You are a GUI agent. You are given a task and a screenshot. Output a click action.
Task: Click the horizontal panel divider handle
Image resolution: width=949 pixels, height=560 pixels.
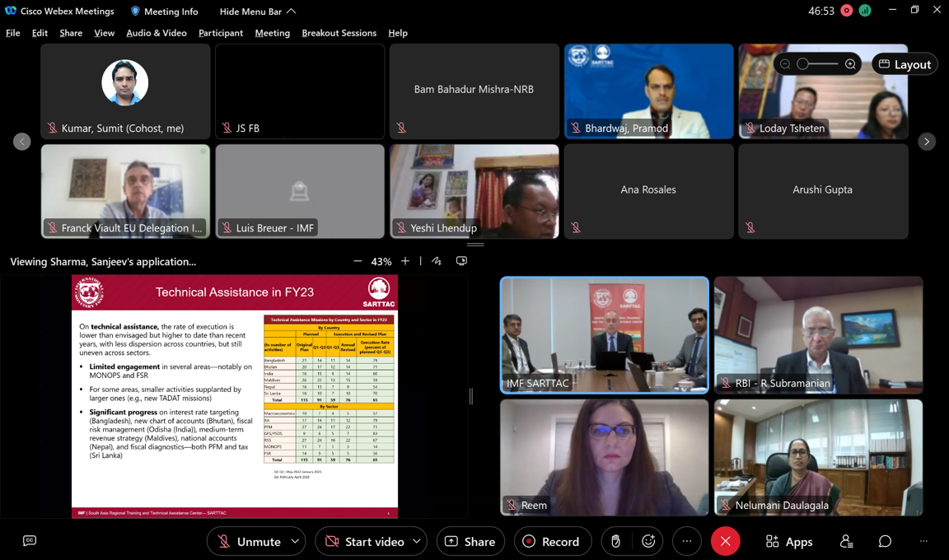pos(475,245)
